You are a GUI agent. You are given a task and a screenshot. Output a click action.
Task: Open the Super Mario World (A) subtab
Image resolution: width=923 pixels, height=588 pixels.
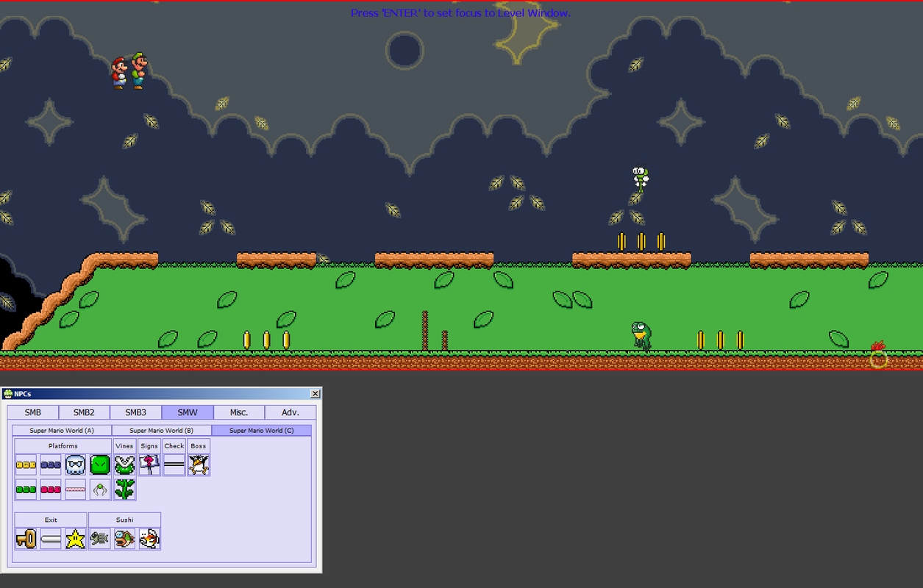(62, 431)
